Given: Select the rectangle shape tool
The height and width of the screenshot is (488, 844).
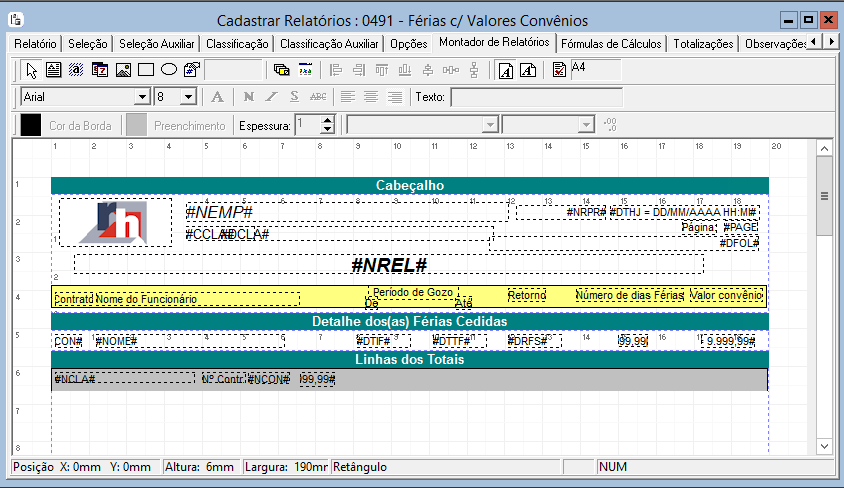Looking at the screenshot, I should [146, 70].
